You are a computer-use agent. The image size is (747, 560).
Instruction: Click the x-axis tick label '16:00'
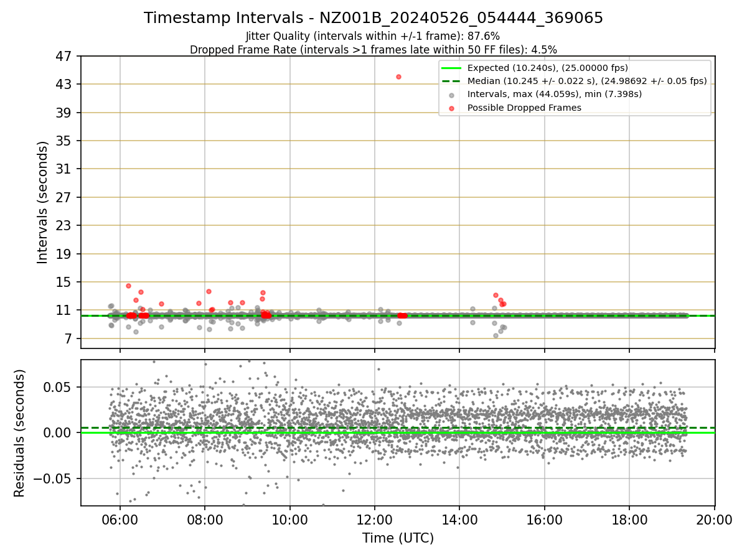pos(545,520)
